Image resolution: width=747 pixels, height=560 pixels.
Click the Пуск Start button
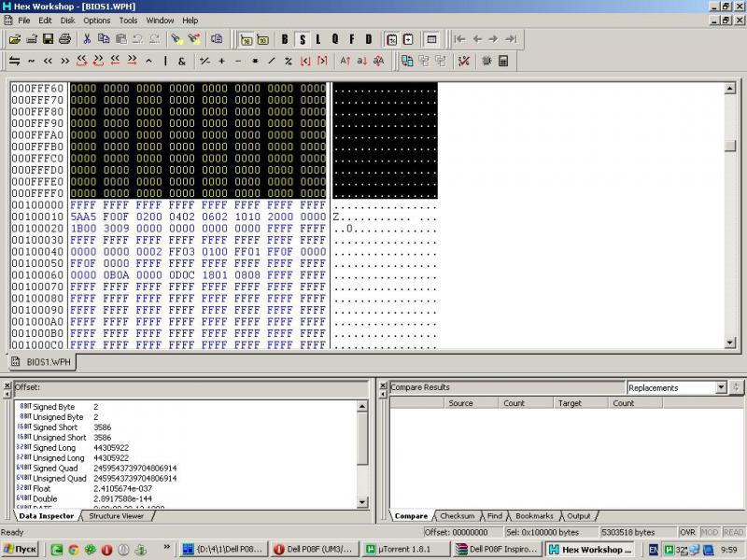[x=20, y=550]
